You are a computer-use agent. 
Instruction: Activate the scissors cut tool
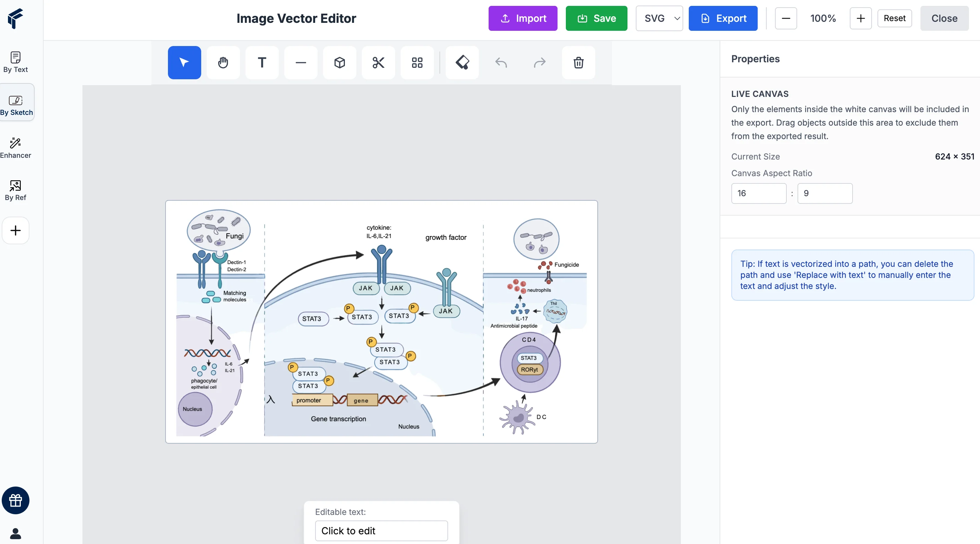(x=378, y=62)
